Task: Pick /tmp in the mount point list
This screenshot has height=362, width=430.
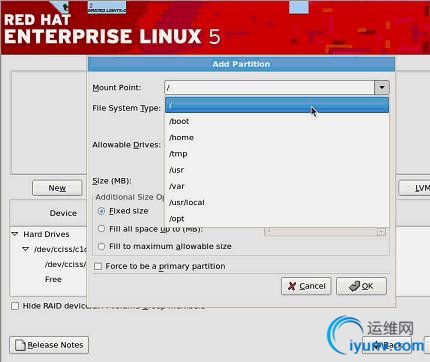Action: (277, 154)
